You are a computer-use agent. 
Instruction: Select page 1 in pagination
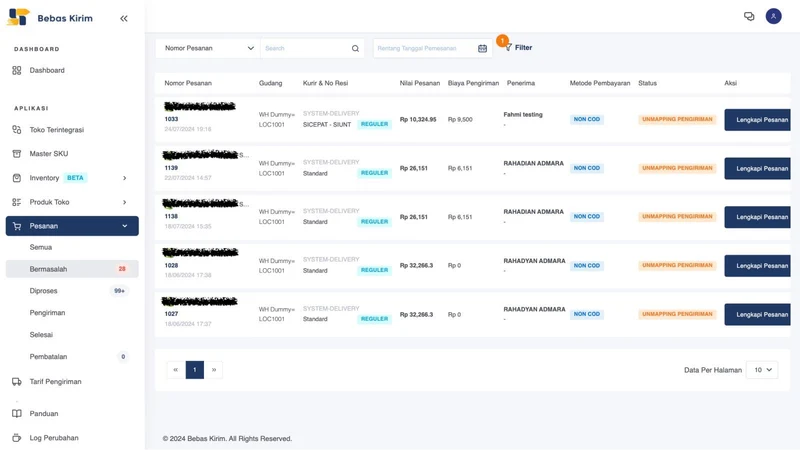click(x=194, y=370)
